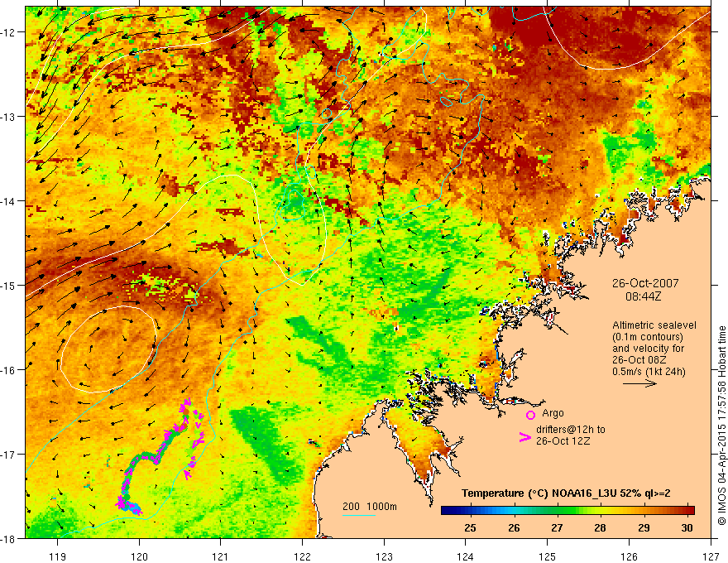Click the longitude axis label 119
The width and height of the screenshot is (728, 563).
click(58, 556)
